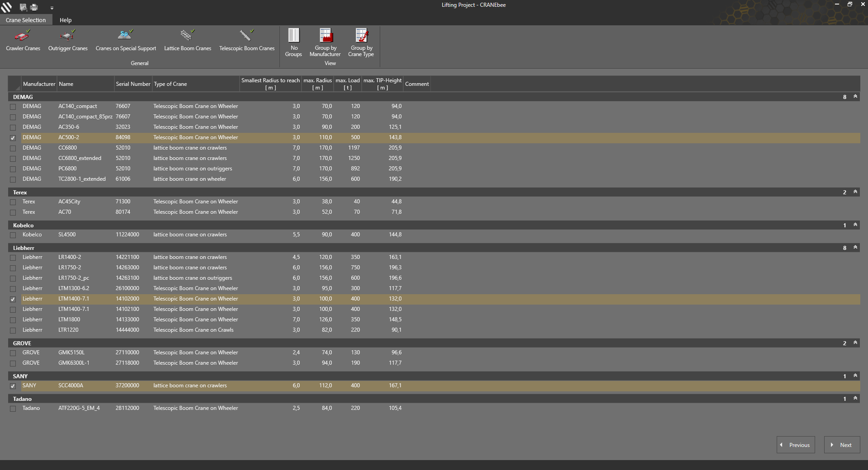The image size is (868, 470).
Task: Select the TC2800-1_extended crane name
Action: (x=82, y=179)
